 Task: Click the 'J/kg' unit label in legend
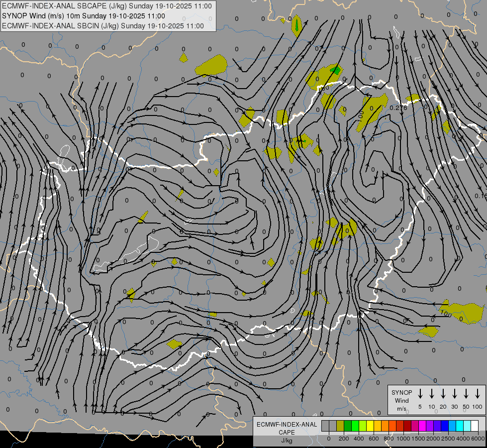(x=287, y=441)
